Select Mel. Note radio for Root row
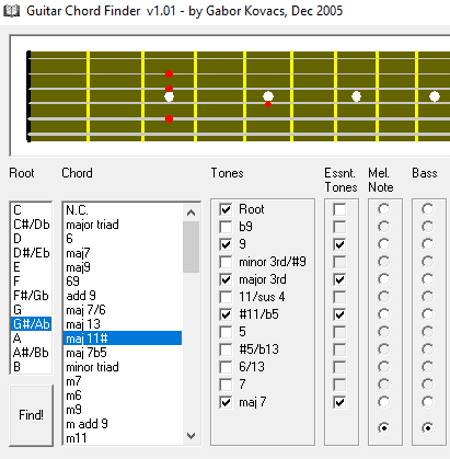This screenshot has width=450, height=459. pyautogui.click(x=384, y=209)
